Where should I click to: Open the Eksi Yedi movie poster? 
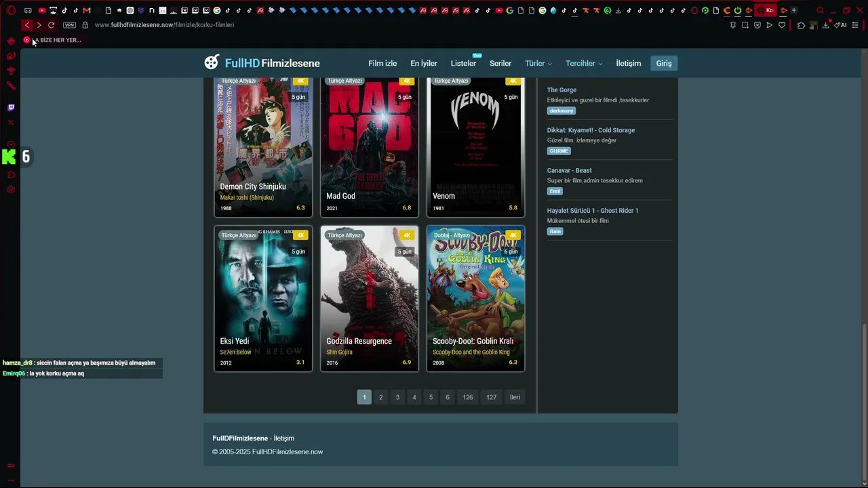pyautogui.click(x=263, y=299)
